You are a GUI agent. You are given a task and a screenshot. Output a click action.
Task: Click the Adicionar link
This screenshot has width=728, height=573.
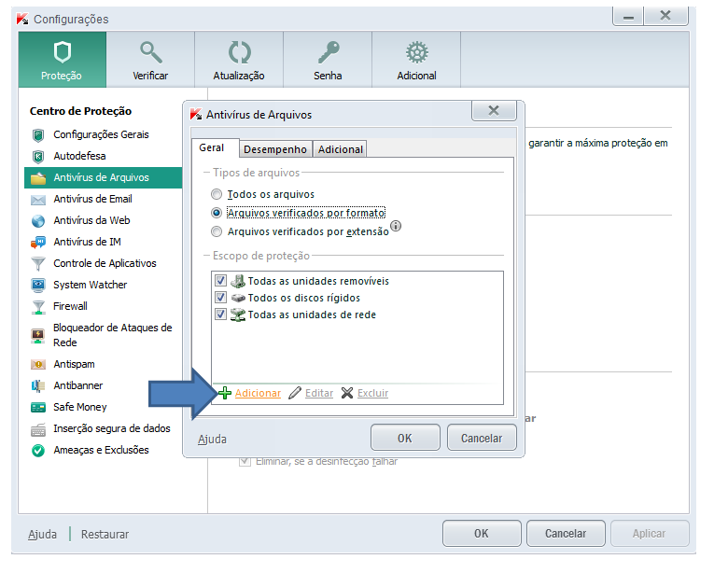258,393
